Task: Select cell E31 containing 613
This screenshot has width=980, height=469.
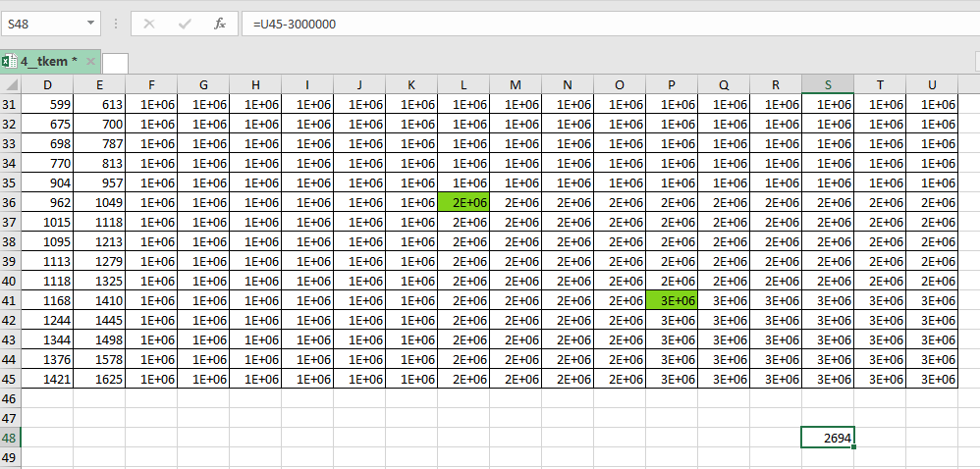Action: tap(99, 104)
